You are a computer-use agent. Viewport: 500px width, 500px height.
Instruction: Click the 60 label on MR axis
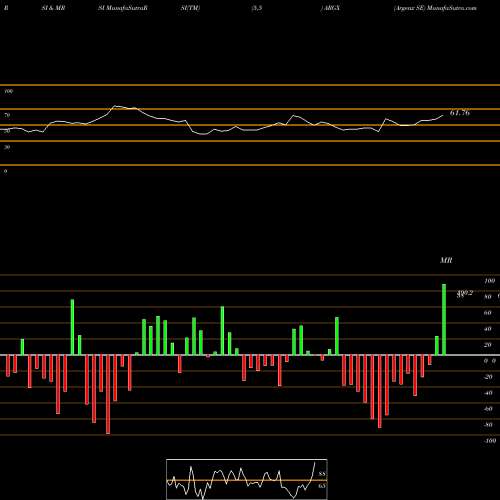tap(488, 313)
